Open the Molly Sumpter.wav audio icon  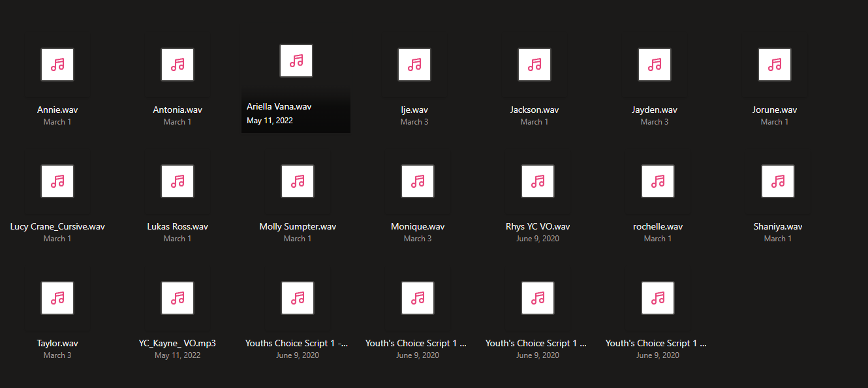(x=298, y=181)
